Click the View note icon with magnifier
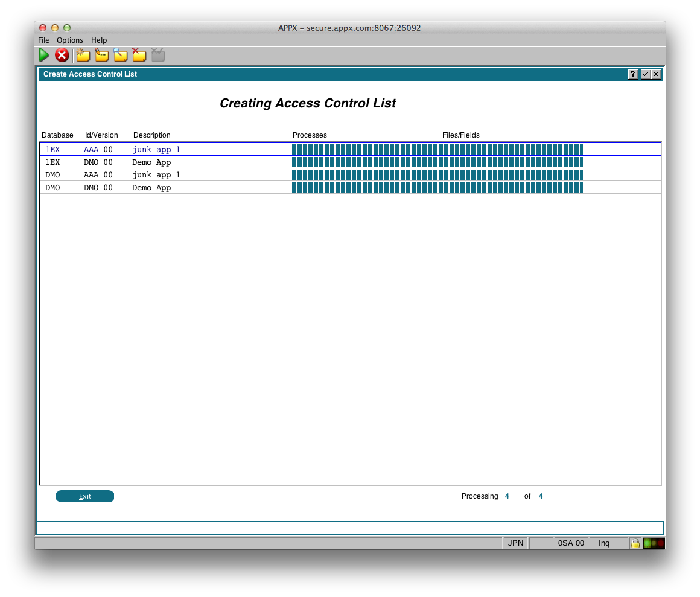 coord(121,56)
